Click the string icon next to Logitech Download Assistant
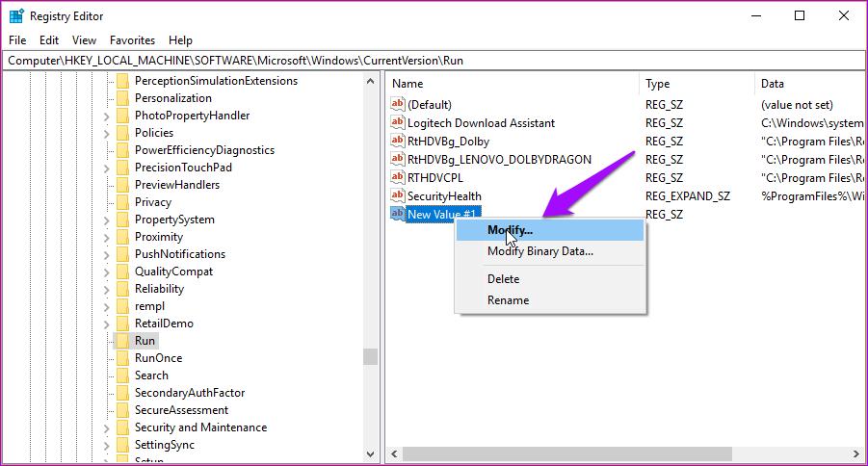 click(x=398, y=122)
